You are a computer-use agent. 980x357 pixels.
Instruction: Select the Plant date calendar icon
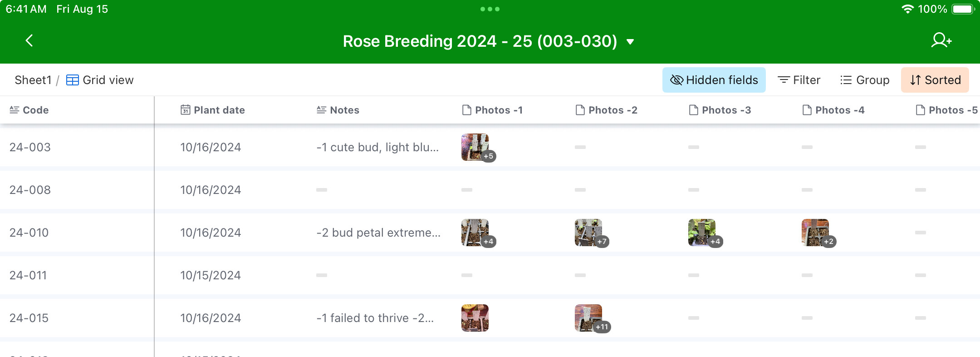click(x=185, y=110)
